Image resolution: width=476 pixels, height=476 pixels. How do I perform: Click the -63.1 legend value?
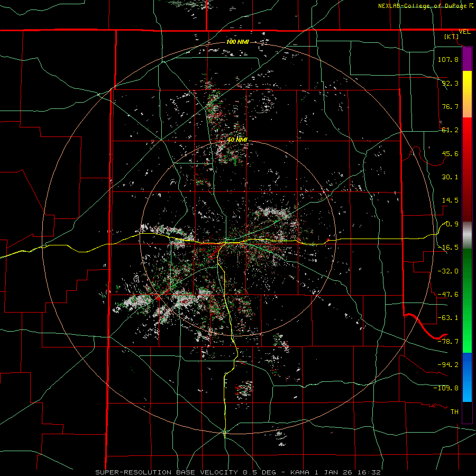click(448, 318)
